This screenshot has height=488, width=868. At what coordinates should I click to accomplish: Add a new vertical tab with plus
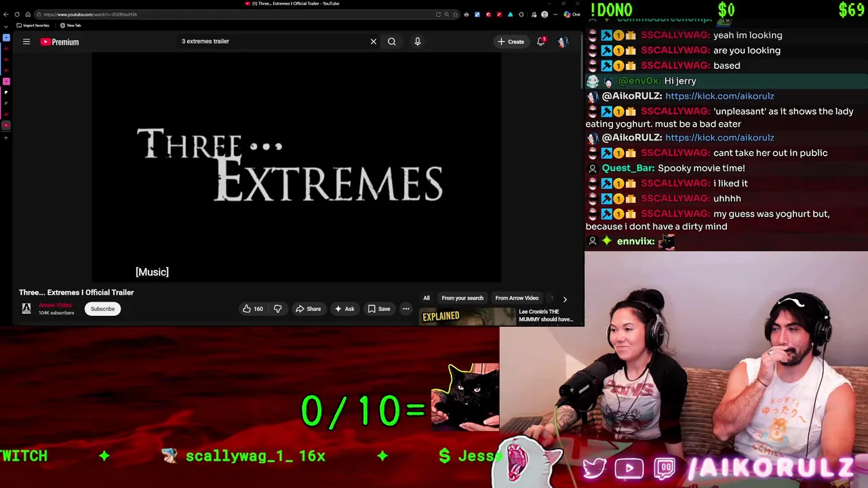[6, 138]
